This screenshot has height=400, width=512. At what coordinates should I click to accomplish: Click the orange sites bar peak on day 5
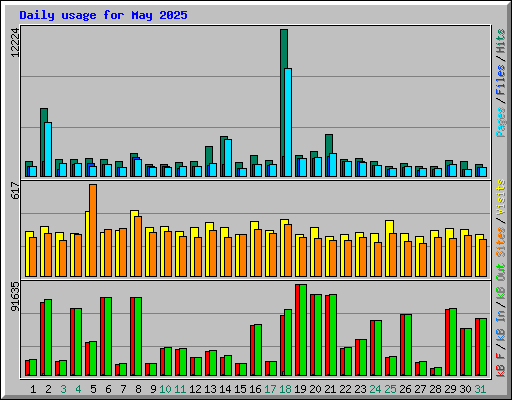tap(93, 230)
